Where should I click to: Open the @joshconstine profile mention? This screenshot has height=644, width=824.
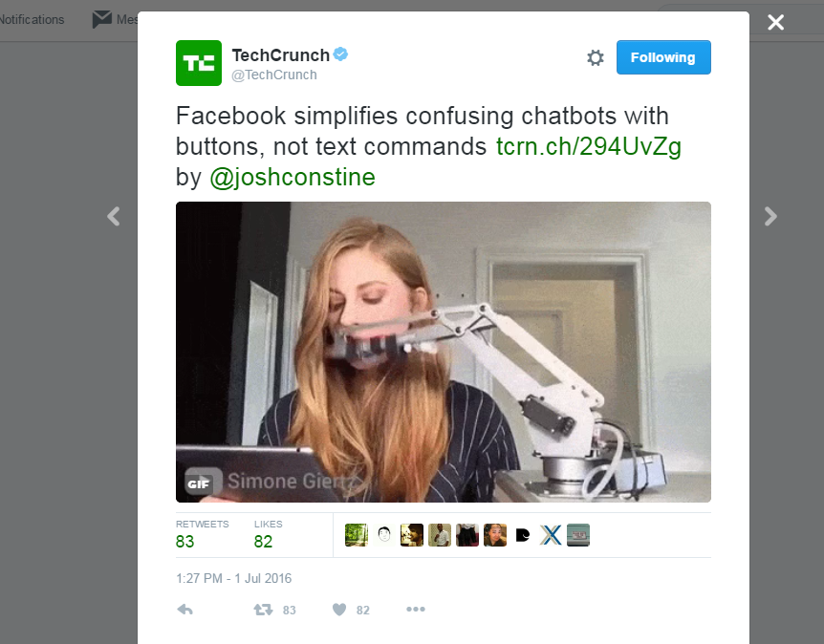[x=293, y=177]
